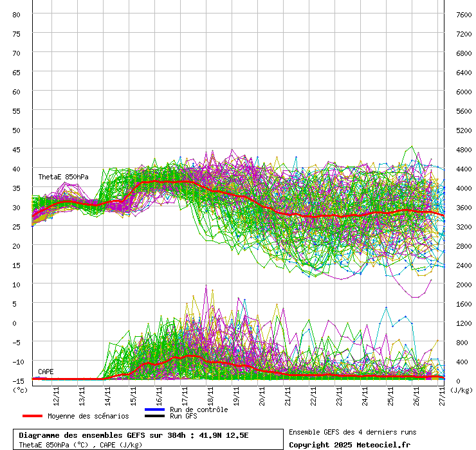Click the (°C) unit label
Image resolution: width=476 pixels, height=450 pixels.
(21, 390)
